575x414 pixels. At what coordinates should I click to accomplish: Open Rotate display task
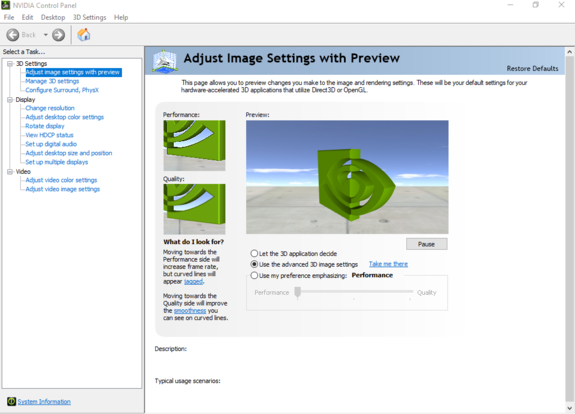coord(45,126)
